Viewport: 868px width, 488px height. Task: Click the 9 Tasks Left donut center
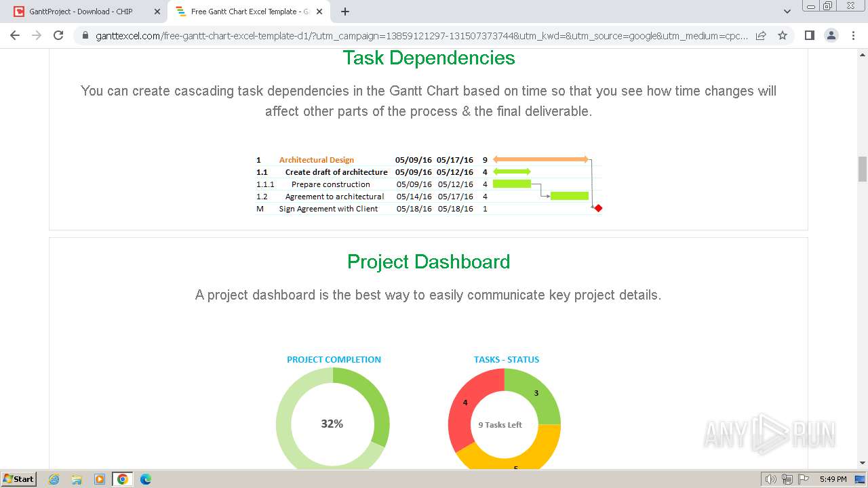pos(500,425)
